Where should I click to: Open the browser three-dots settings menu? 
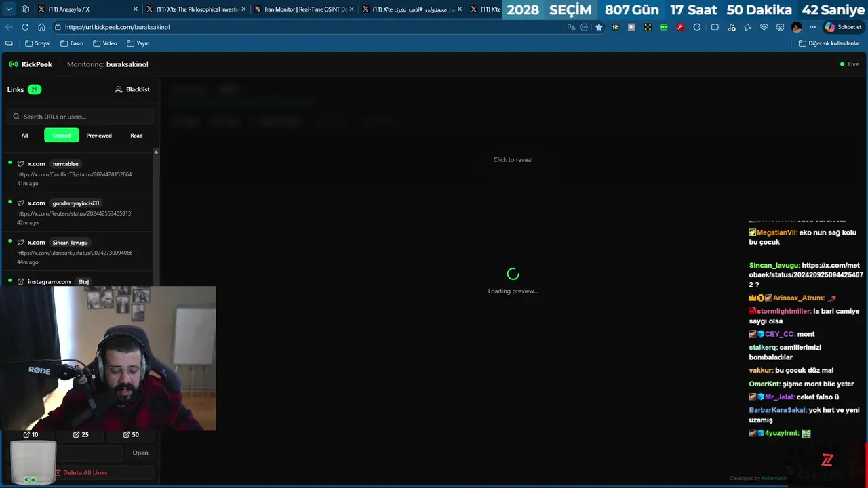[812, 27]
